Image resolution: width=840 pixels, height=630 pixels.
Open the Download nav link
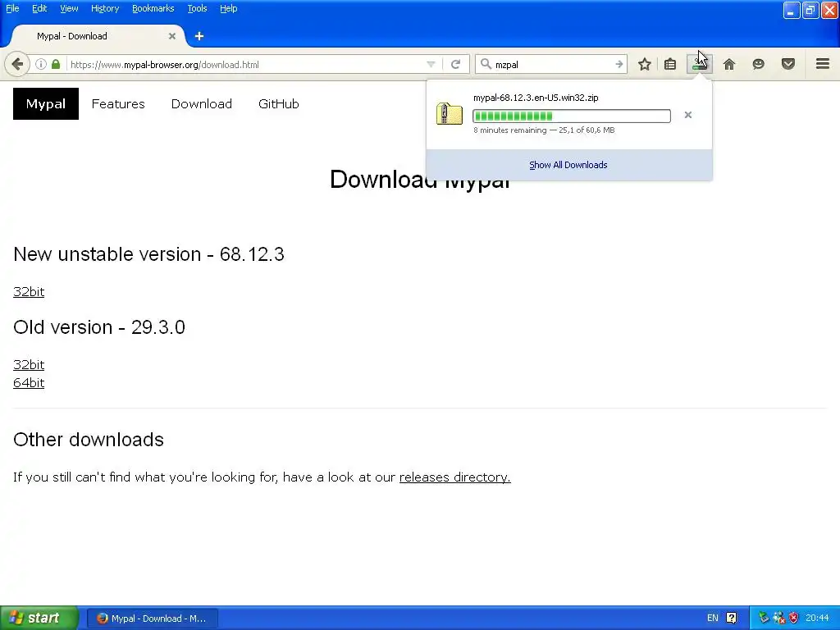point(202,104)
